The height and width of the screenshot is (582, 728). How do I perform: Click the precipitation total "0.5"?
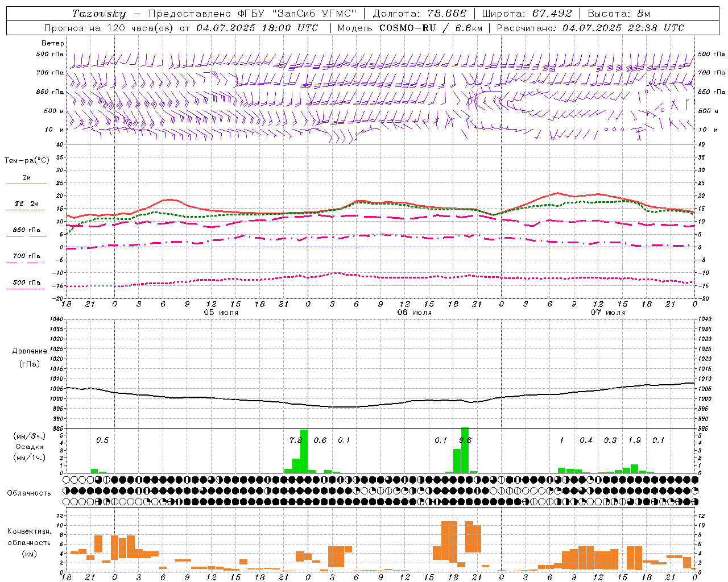coord(102,440)
